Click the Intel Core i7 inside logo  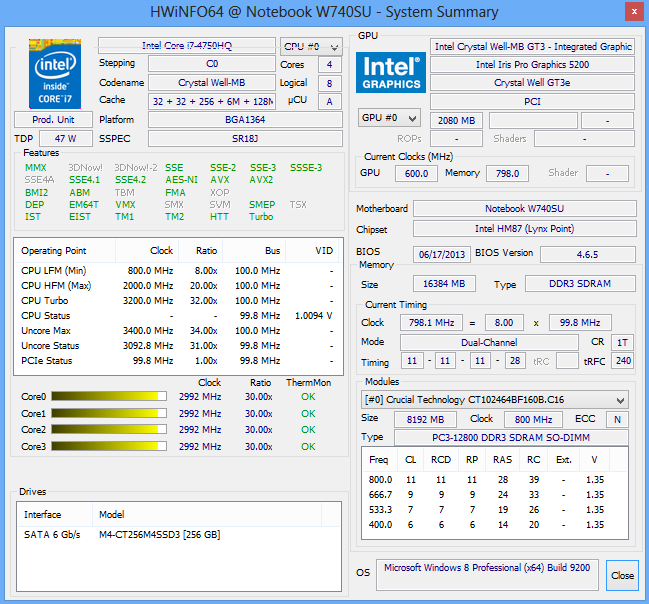[55, 74]
